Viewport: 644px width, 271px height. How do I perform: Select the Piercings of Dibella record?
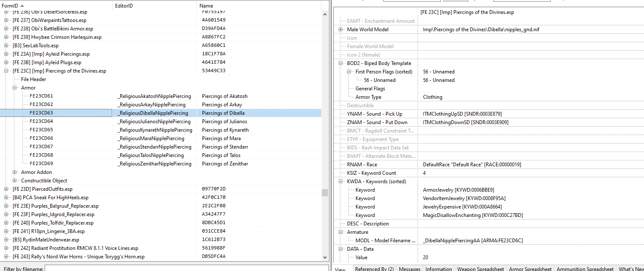coord(161,113)
